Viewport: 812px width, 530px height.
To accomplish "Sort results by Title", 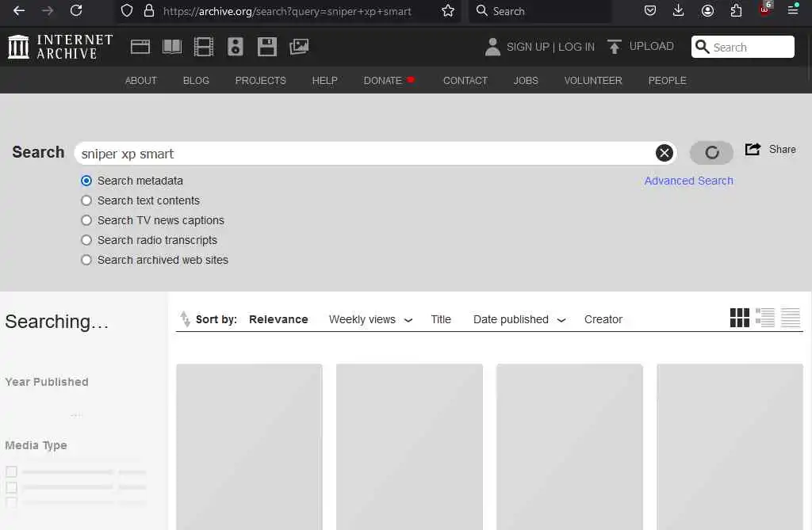I will [x=441, y=319].
